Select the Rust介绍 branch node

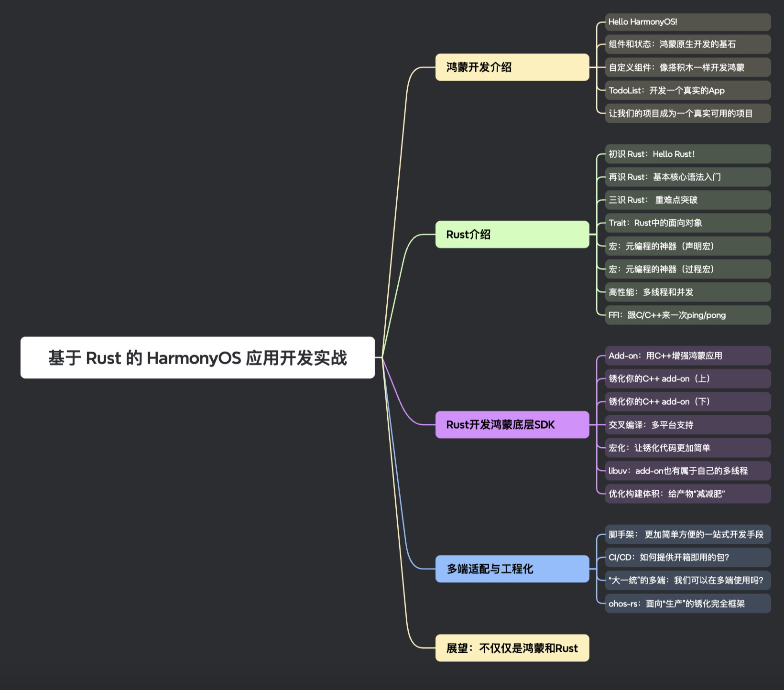512,235
